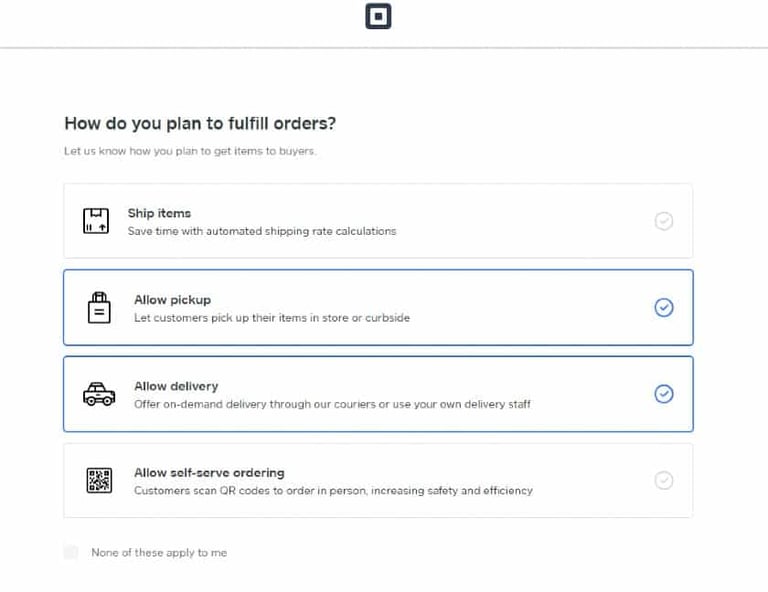Image resolution: width=768 pixels, height=592 pixels.
Task: Select the Allow delivery title
Action: tap(176, 386)
